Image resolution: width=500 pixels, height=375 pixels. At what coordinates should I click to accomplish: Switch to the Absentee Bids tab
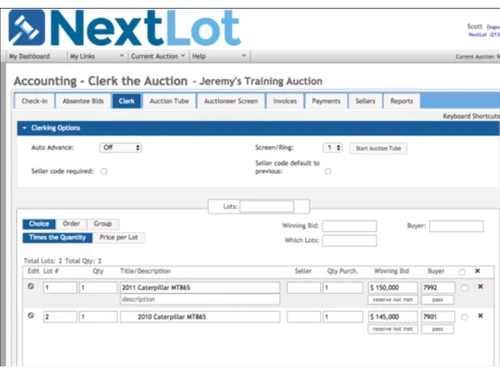pos(83,101)
